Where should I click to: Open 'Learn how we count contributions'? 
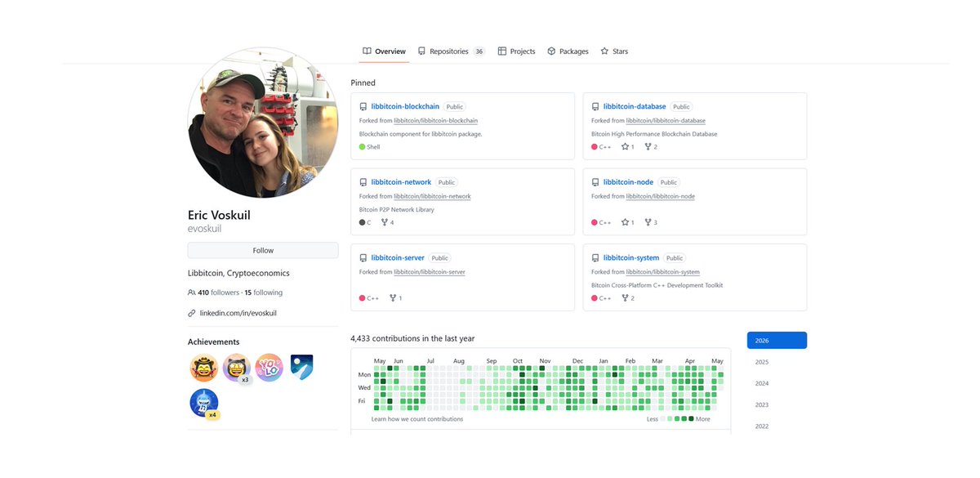pos(417,419)
